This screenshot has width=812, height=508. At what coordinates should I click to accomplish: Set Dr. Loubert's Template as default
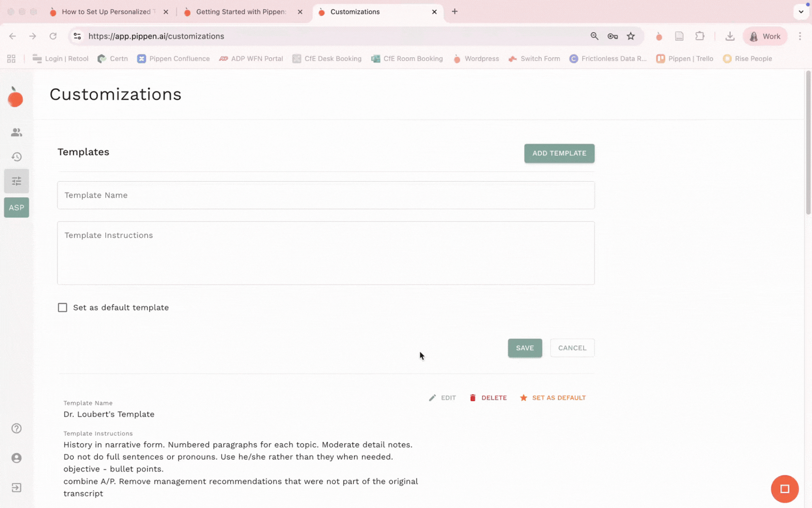pos(553,398)
